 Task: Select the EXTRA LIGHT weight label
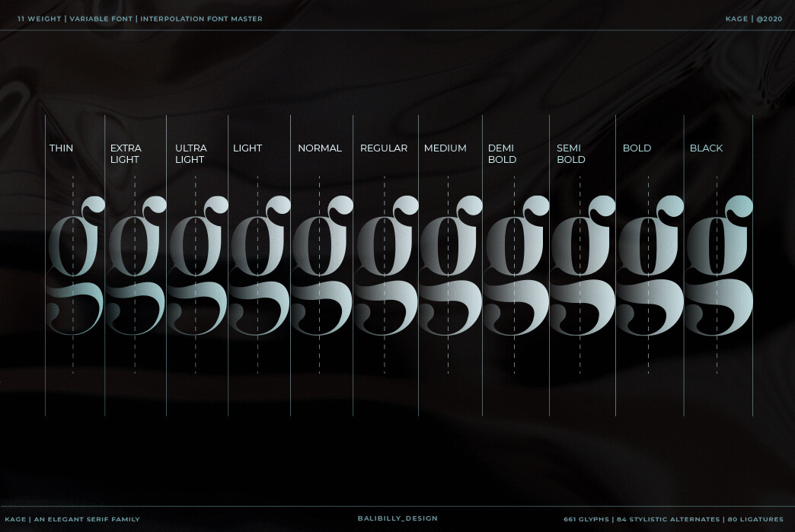pyautogui.click(x=126, y=154)
